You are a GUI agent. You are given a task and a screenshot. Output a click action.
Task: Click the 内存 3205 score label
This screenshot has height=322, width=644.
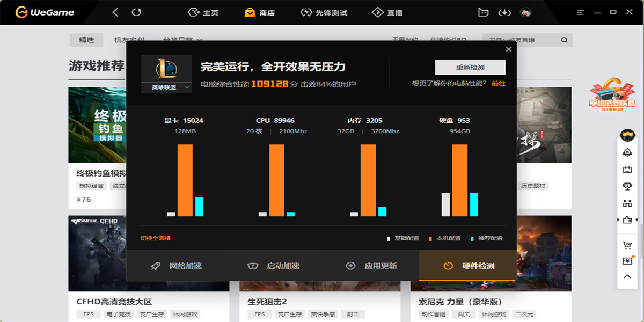[x=365, y=120]
